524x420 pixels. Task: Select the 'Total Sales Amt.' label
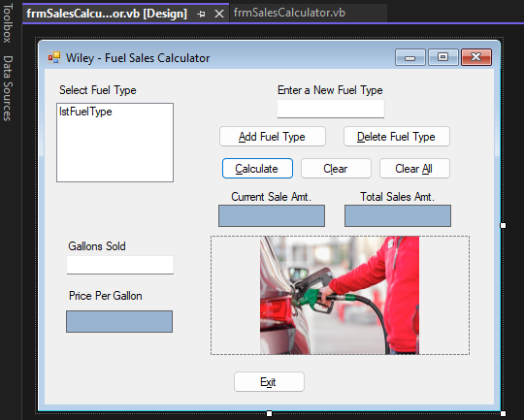point(397,197)
